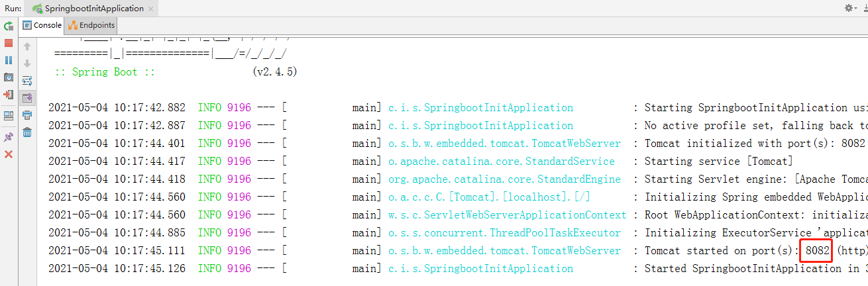Screen dimensions: 868x286
Task: Close the SpringbootInitApplication run tab
Action: point(151,9)
